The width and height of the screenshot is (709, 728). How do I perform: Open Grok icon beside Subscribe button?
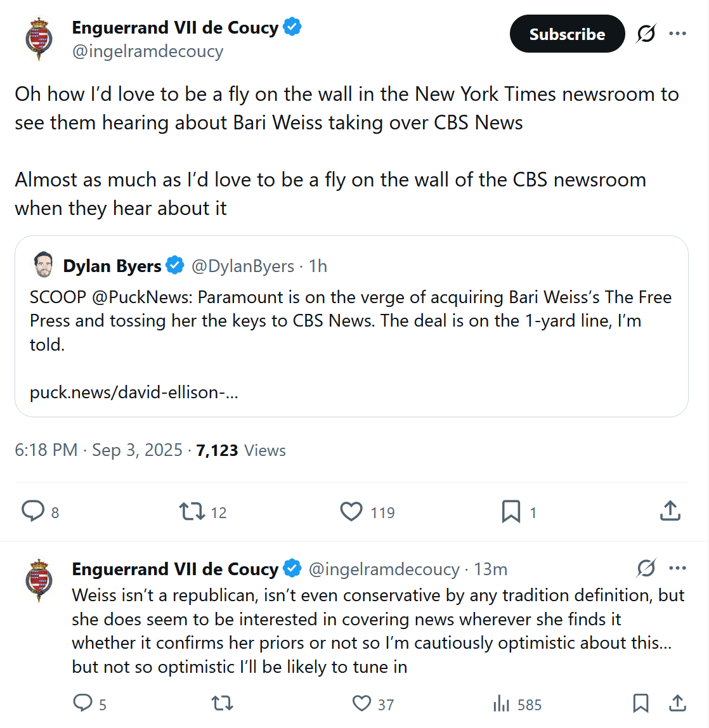click(646, 34)
